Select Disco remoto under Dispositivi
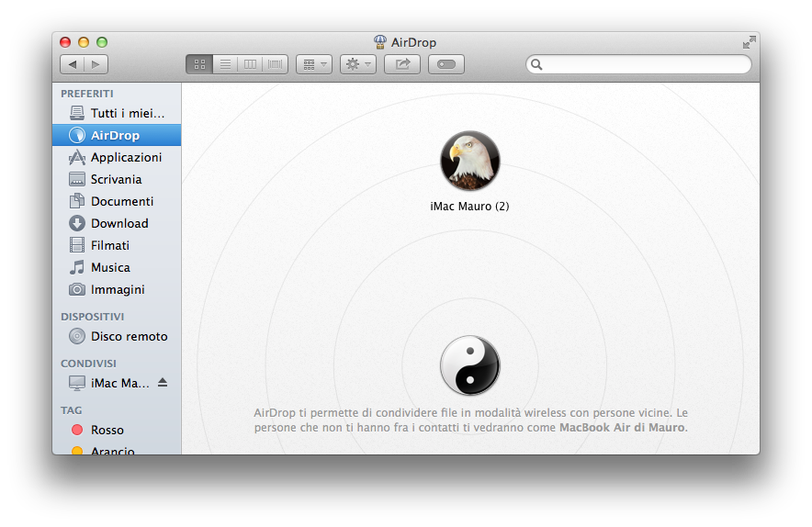Screen dimensions: 812x527 click(x=117, y=337)
